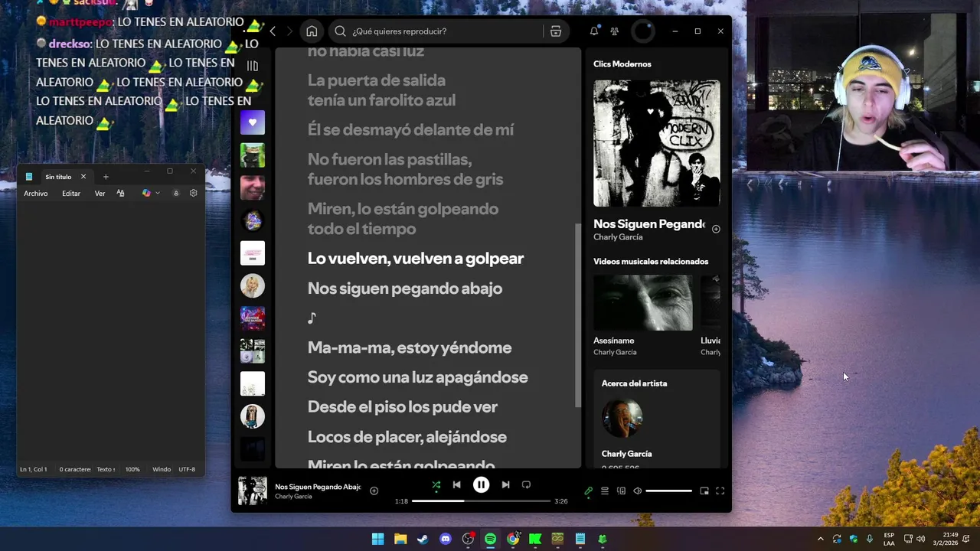
Task: Add current song to Liked Songs
Action: coord(374,491)
